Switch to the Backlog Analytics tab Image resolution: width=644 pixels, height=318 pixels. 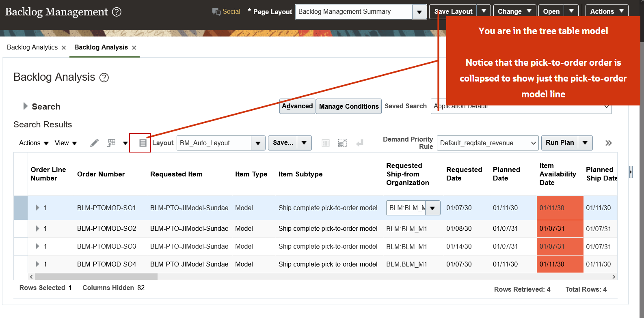click(32, 47)
